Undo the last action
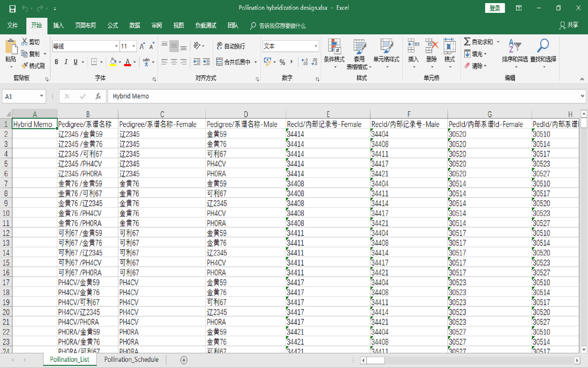 (x=25, y=9)
